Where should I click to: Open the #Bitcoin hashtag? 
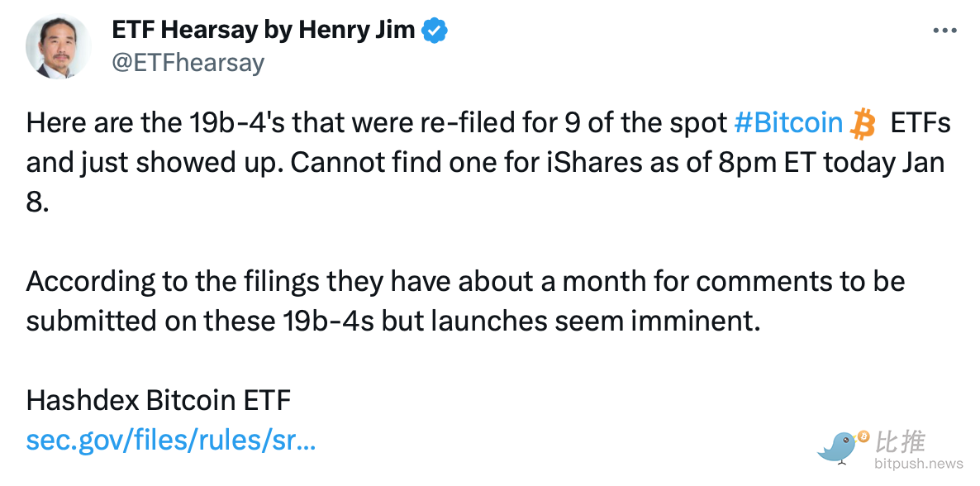coord(787,124)
